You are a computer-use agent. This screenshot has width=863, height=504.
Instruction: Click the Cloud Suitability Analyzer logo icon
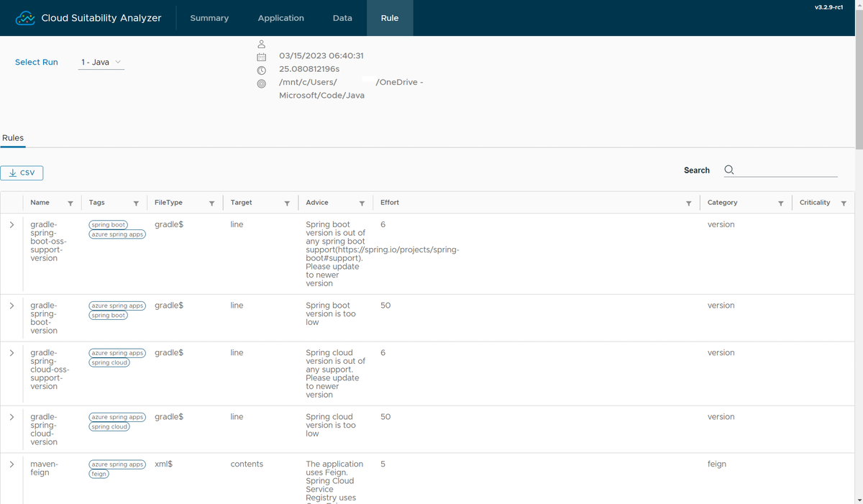click(25, 18)
